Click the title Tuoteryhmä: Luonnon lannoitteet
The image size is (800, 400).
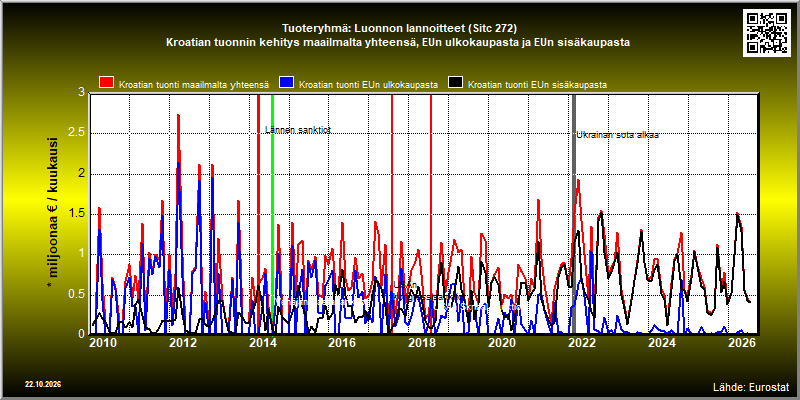399,28
